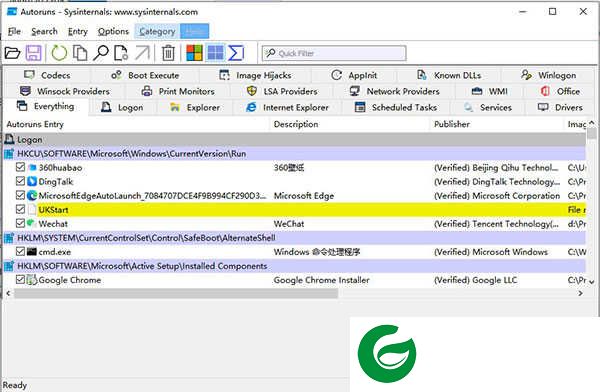Screen dimensions: 600x392
Task: Switch to the Scheduled Tasks tab
Action: pyautogui.click(x=396, y=108)
